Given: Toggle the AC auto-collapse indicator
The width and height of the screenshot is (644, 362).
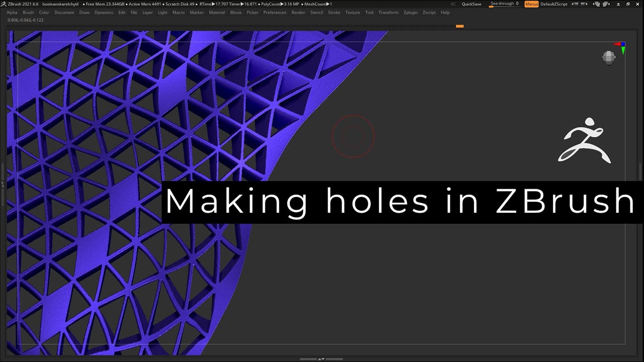Looking at the screenshot, I should pos(453,4).
